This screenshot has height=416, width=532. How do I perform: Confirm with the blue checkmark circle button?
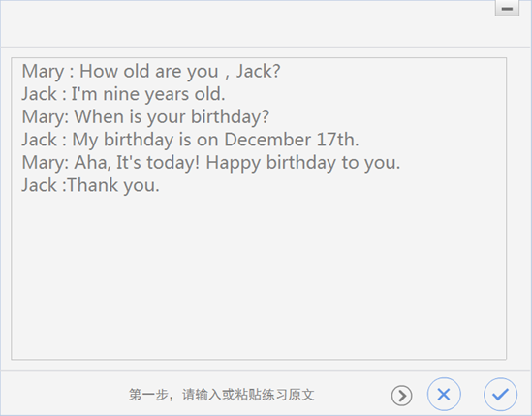[500, 395]
